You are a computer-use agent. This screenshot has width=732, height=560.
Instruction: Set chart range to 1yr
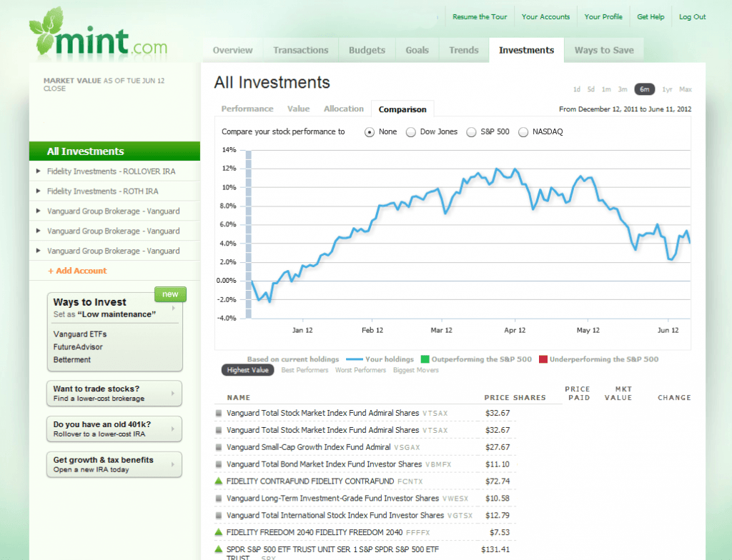667,89
